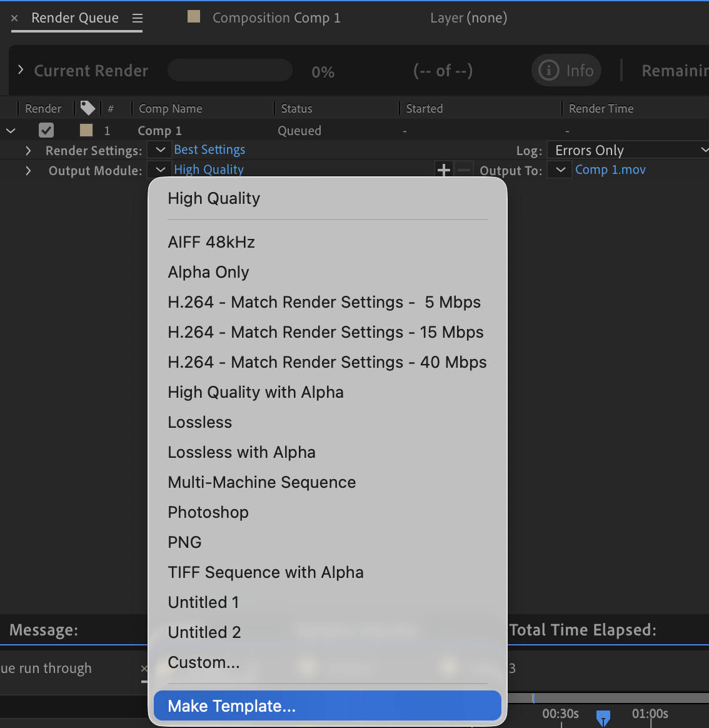709x728 pixels.
Task: Add an output module with the plus icon
Action: (444, 169)
